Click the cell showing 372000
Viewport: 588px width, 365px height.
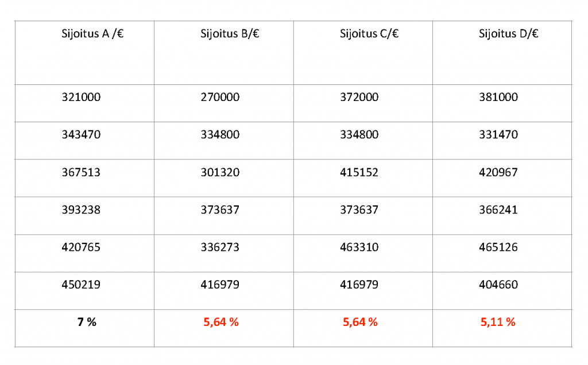point(359,98)
